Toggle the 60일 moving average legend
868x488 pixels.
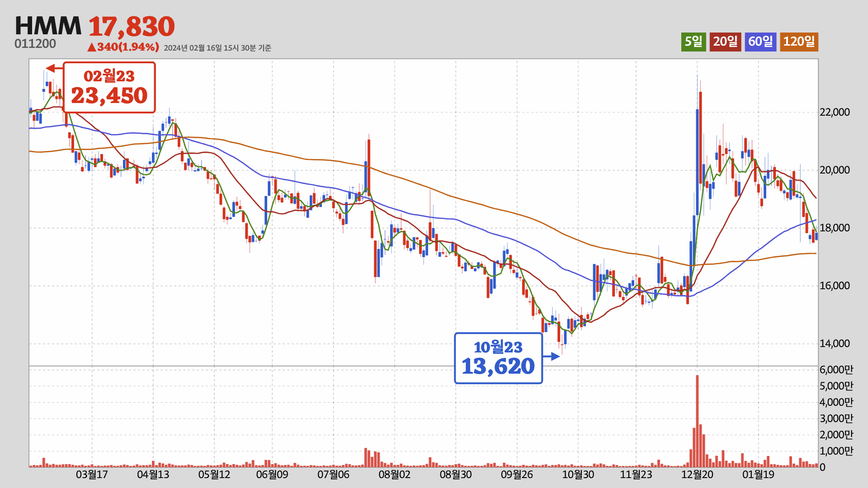(760, 42)
